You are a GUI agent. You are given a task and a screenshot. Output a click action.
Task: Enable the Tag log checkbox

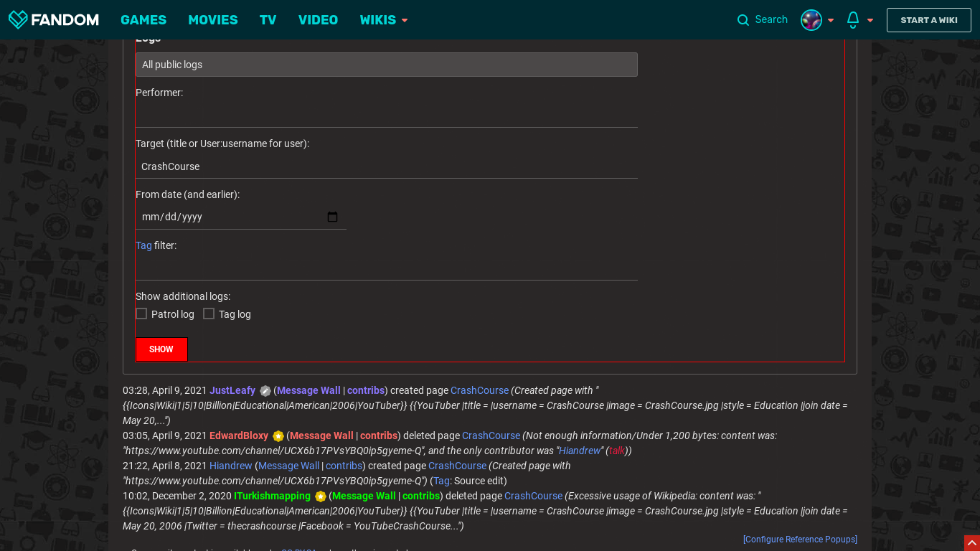(209, 314)
